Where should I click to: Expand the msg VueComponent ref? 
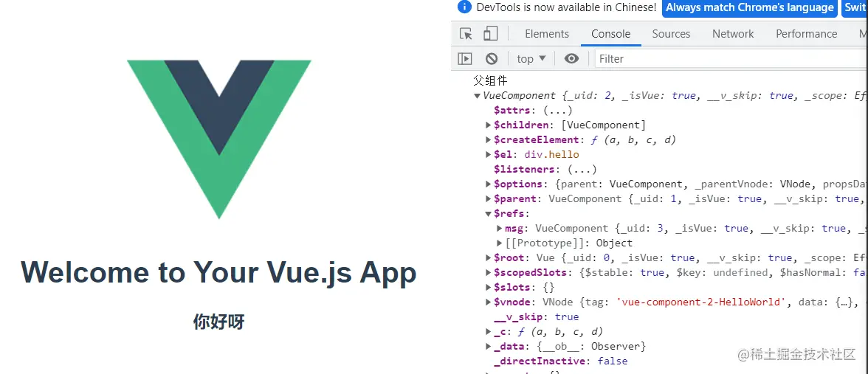pyautogui.click(x=500, y=229)
